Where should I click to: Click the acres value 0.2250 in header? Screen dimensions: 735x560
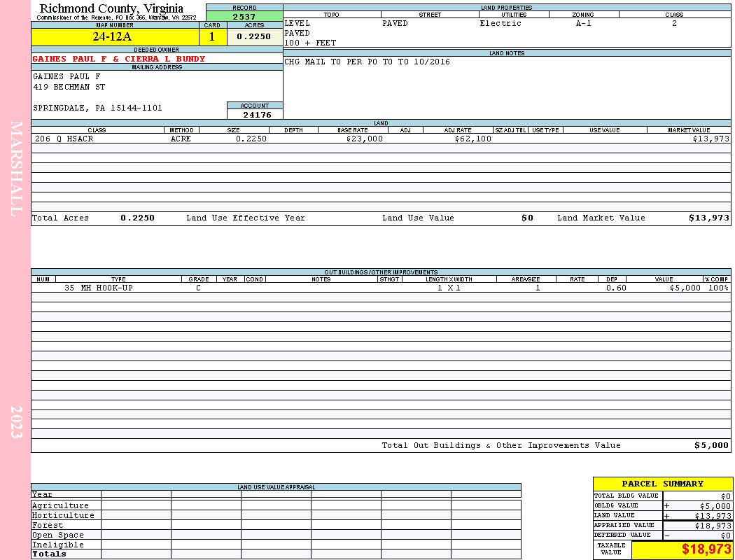tap(254, 36)
